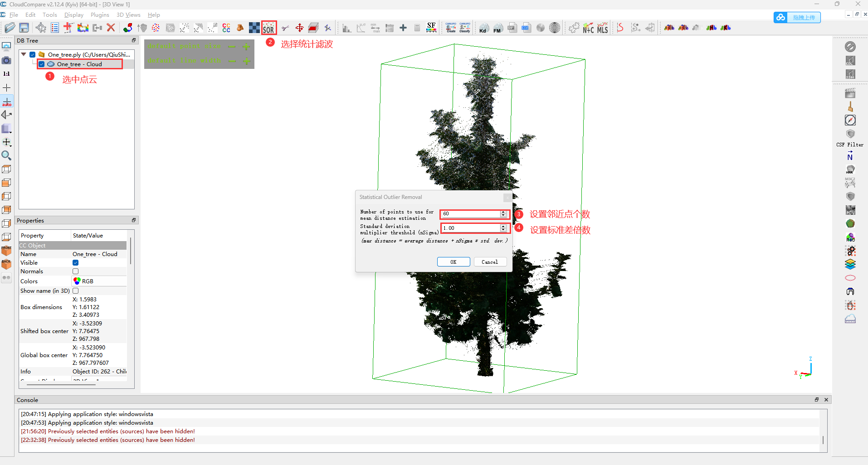Show the histogram tool
Screen dimensions: 868x465
click(x=347, y=28)
